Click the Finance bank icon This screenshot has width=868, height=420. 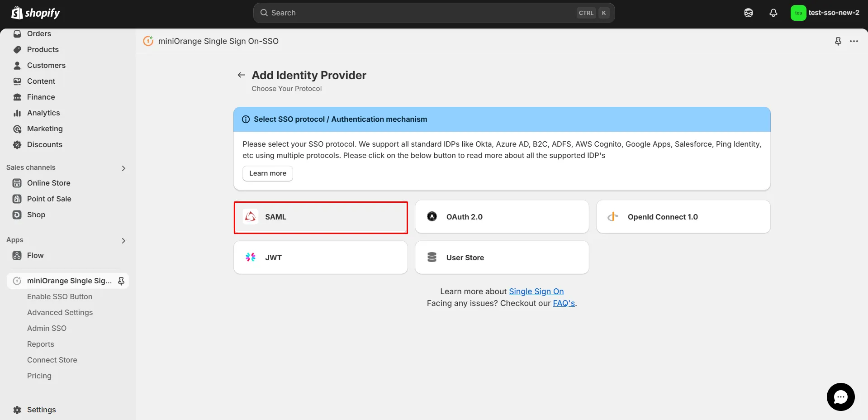coord(17,97)
